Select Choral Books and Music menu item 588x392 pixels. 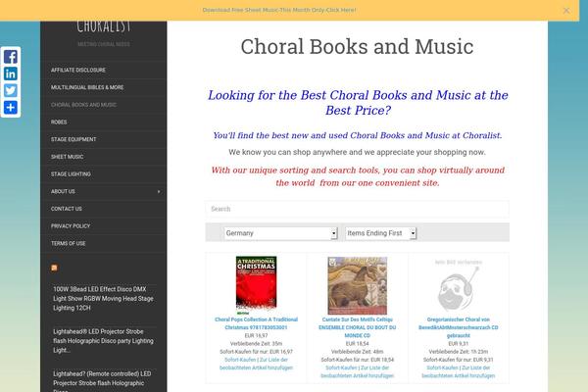click(83, 105)
